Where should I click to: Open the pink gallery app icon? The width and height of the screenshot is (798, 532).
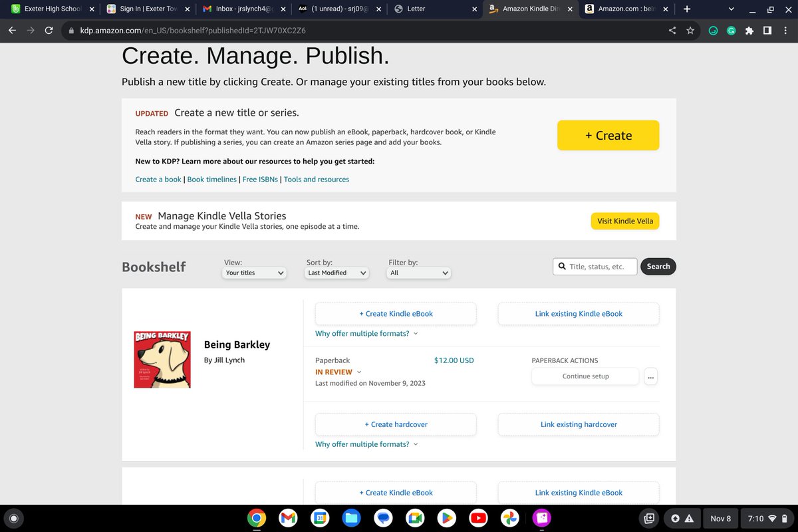tap(541, 518)
